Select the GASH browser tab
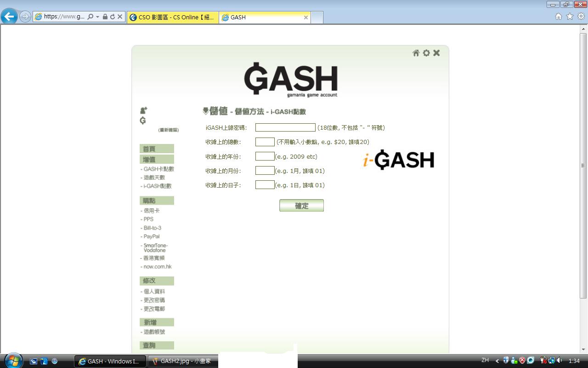Screen dimensions: 588x368 (265, 17)
